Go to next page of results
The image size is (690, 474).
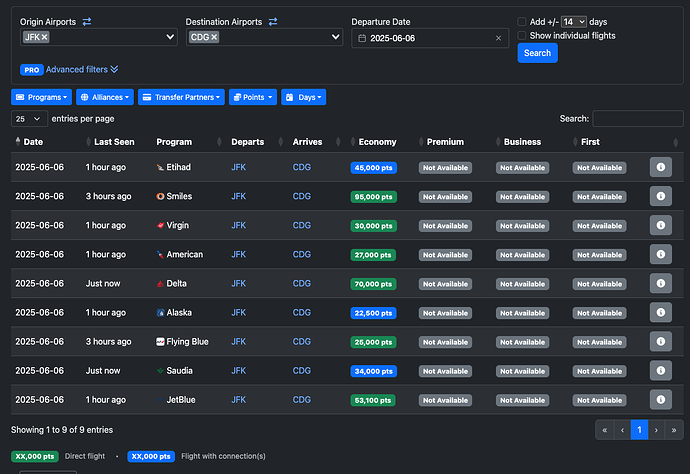click(656, 430)
